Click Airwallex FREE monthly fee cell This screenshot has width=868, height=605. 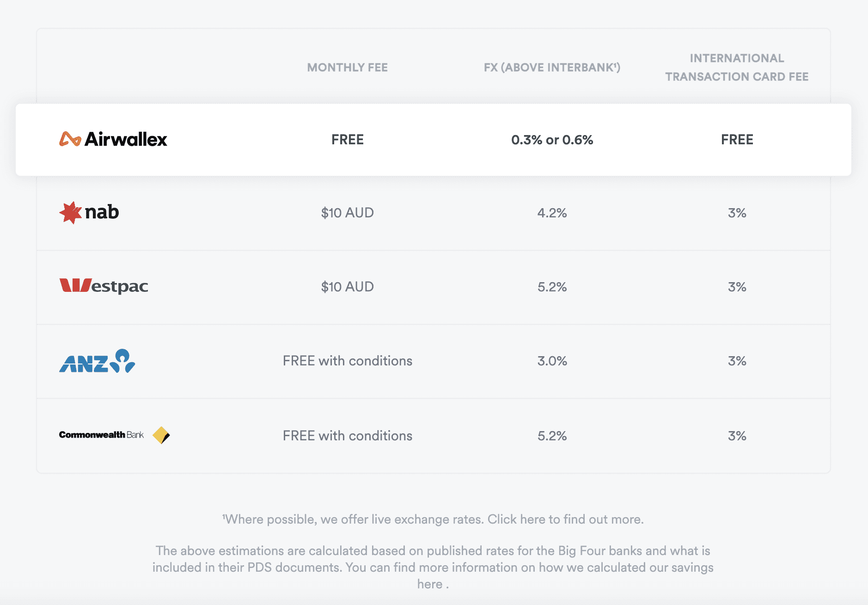click(348, 140)
